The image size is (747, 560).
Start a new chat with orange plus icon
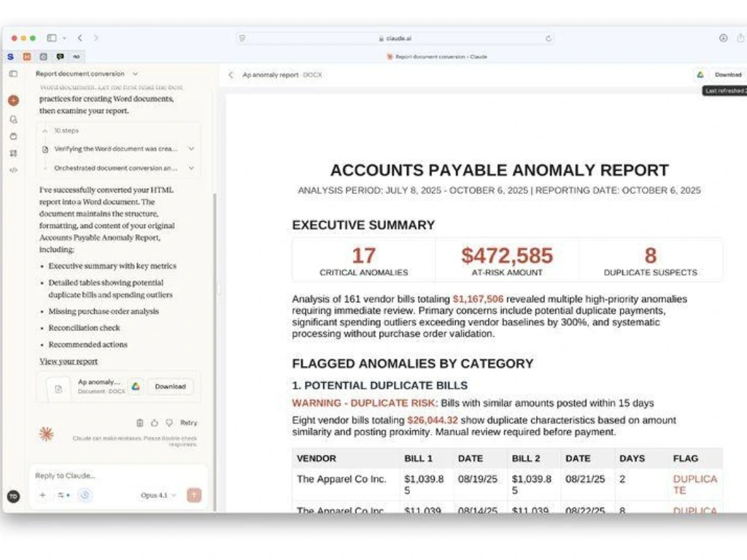click(14, 101)
